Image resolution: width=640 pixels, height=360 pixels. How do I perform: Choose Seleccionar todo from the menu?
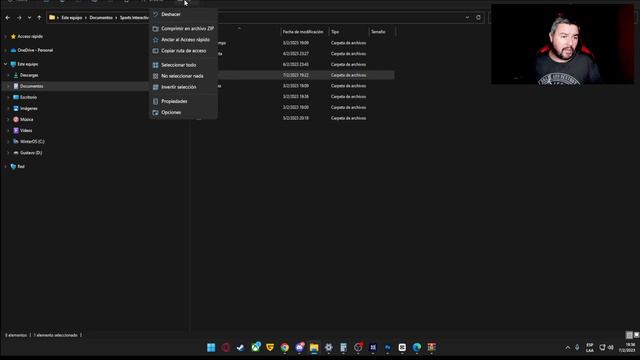coord(183,65)
